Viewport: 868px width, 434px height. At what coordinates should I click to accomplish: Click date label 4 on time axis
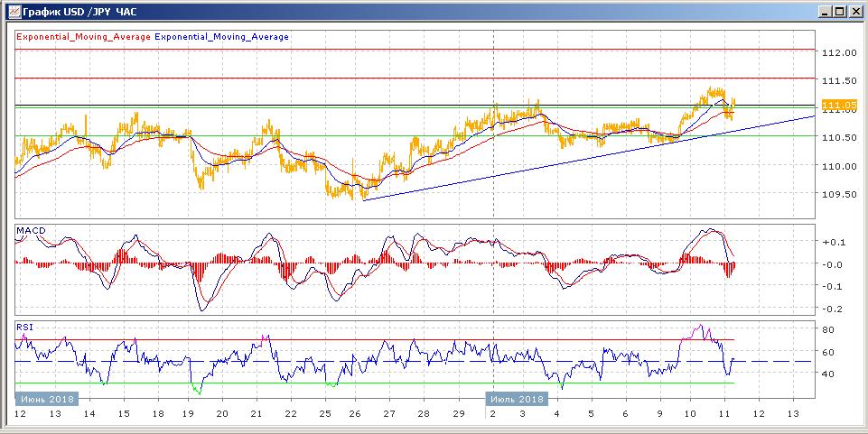[557, 413]
